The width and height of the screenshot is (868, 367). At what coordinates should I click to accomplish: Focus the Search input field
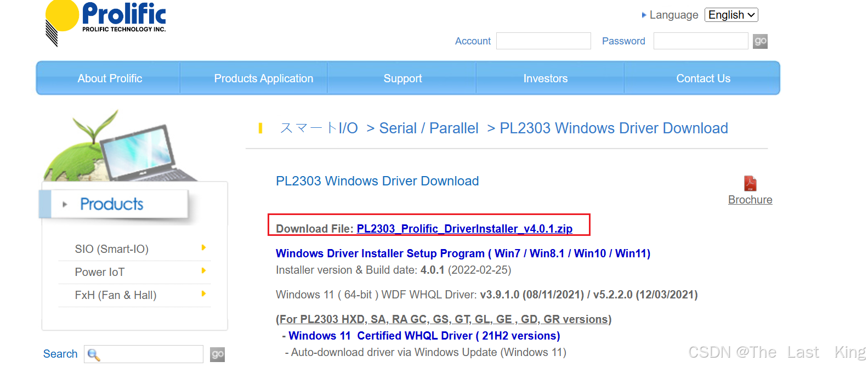pos(144,354)
